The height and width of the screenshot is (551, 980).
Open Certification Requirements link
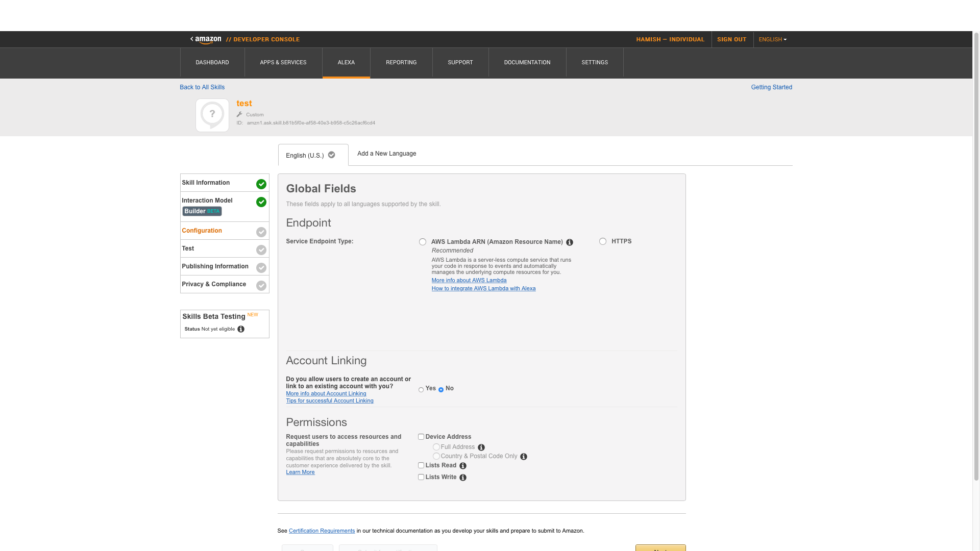322,531
